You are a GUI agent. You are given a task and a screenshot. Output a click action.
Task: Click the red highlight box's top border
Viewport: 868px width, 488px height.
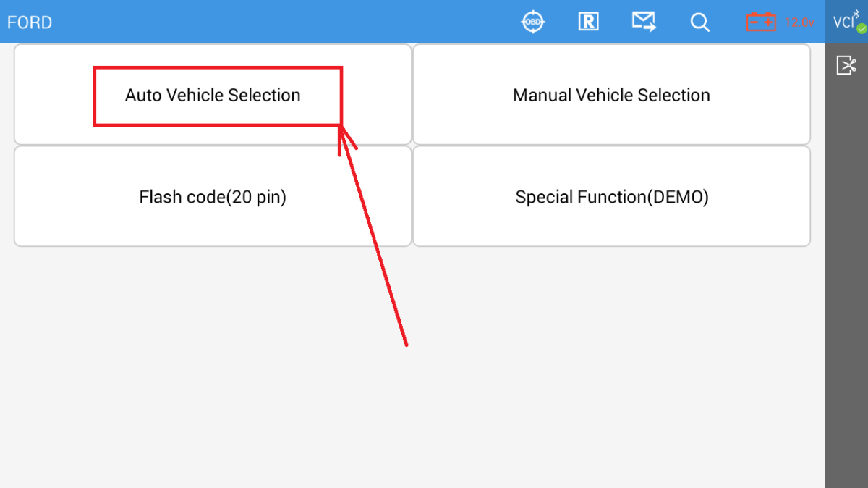click(x=217, y=68)
